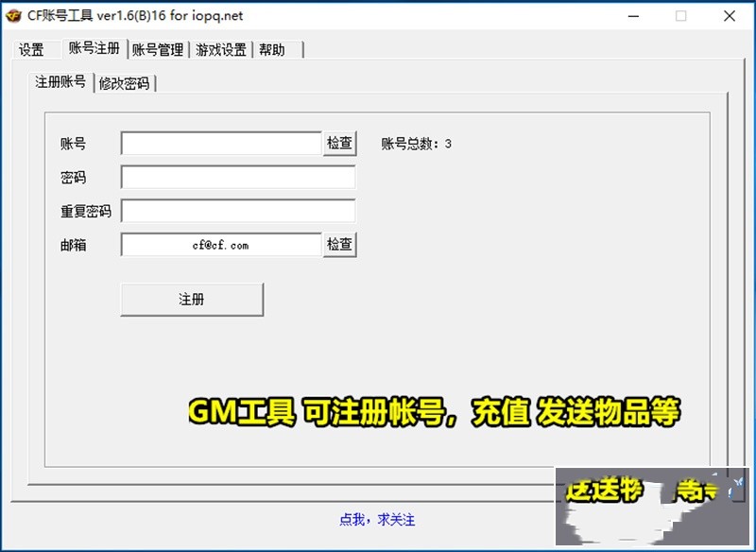Click the CF app icon in title bar
This screenshot has width=756, height=552.
13,16
